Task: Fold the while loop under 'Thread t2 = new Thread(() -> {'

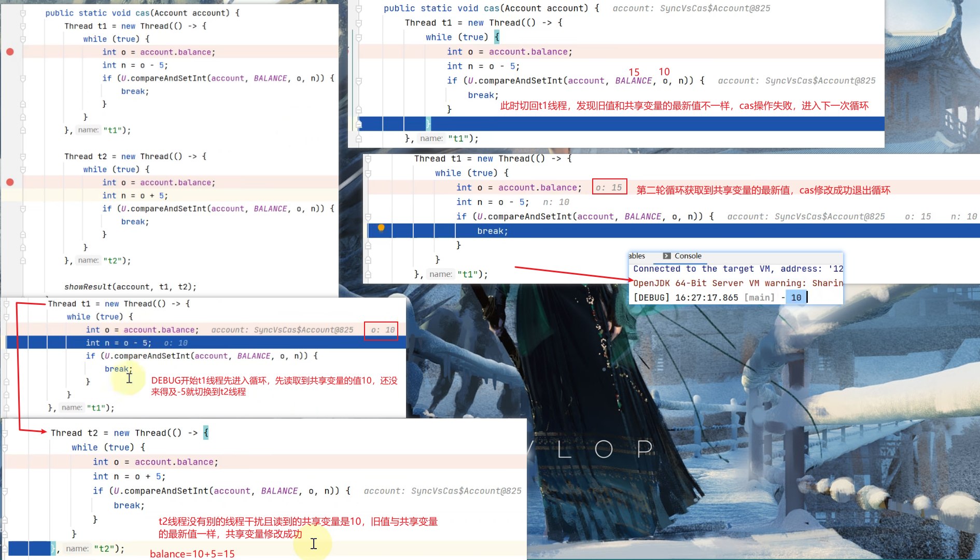Action: click(x=5, y=447)
